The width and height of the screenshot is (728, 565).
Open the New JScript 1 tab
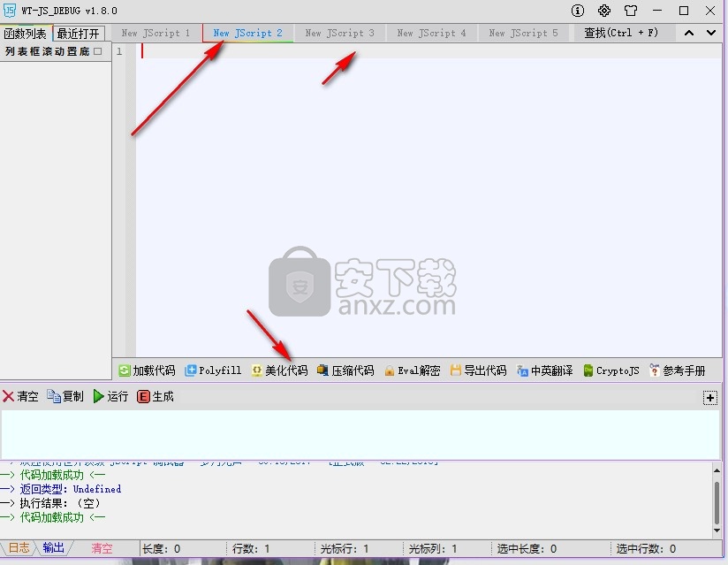[155, 33]
